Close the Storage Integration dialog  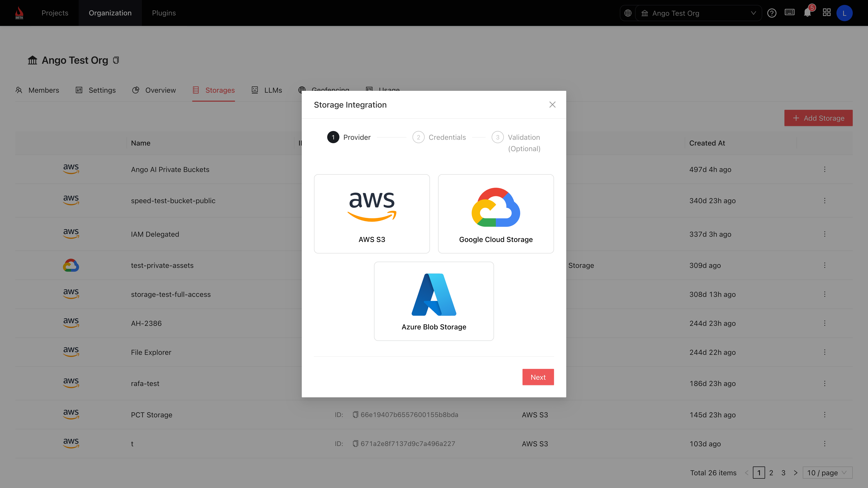[x=552, y=105]
